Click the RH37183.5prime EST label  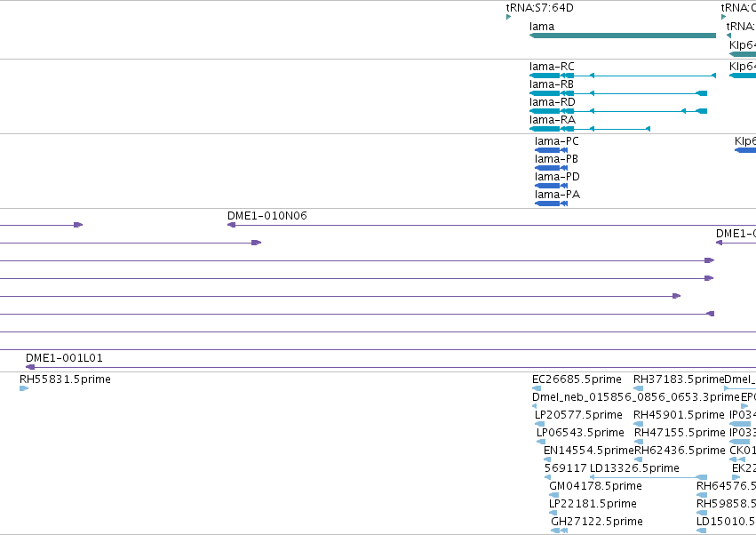(x=679, y=379)
